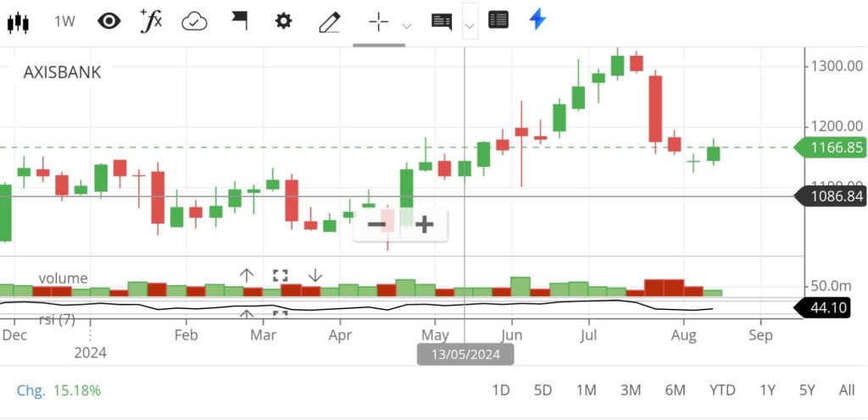The width and height of the screenshot is (868, 420).
Task: Open the fx indicators menu
Action: pos(151,21)
